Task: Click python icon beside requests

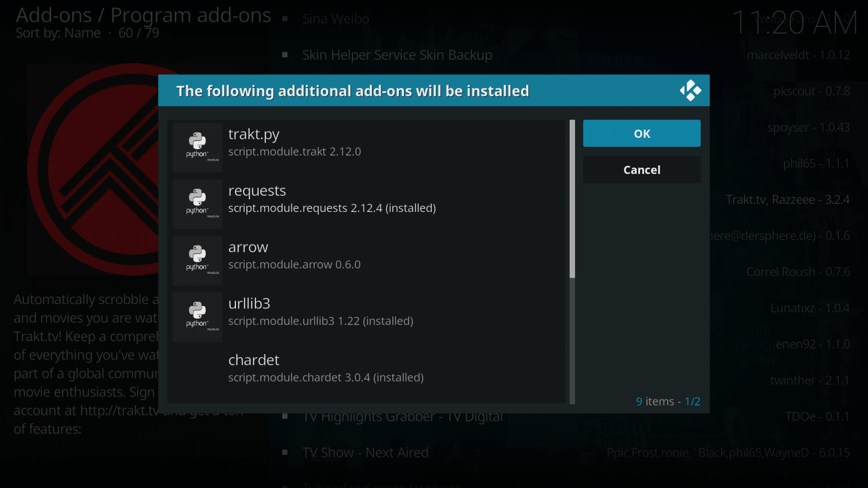Action: coord(197,204)
